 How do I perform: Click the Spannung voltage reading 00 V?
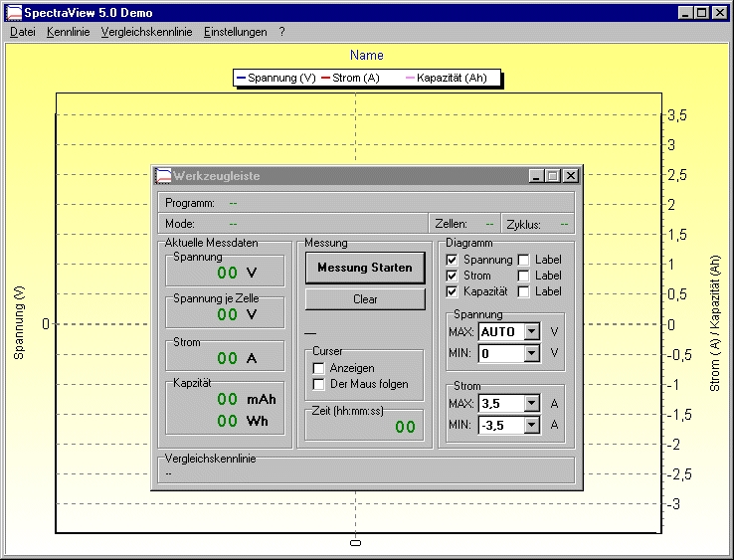point(238,273)
